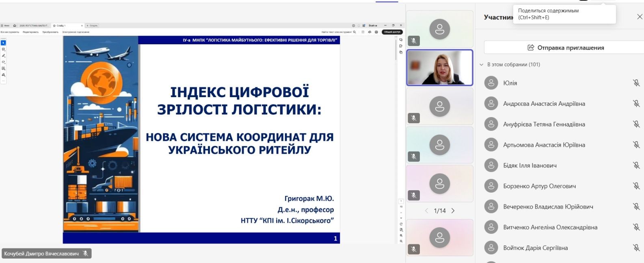Click the 'Общий доступ' button

(x=392, y=32)
